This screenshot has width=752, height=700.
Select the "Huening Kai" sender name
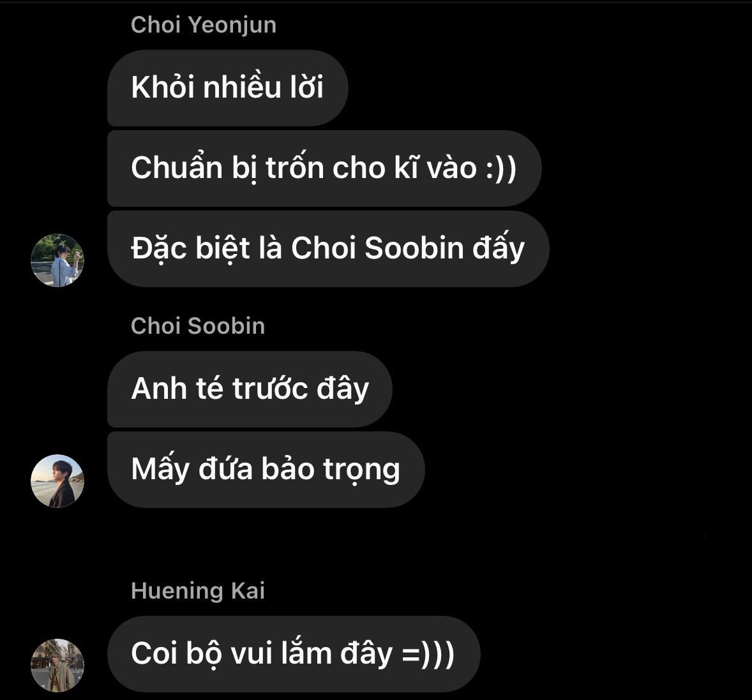click(198, 591)
